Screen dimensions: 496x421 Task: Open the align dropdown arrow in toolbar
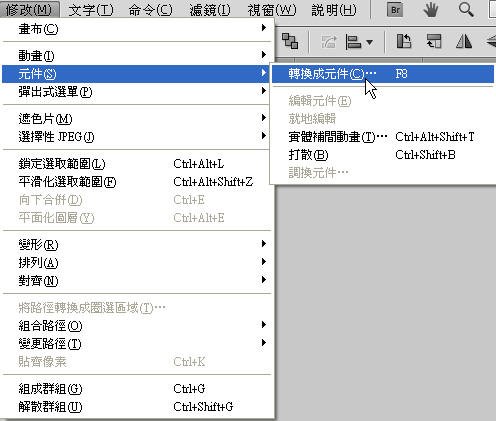pos(369,42)
